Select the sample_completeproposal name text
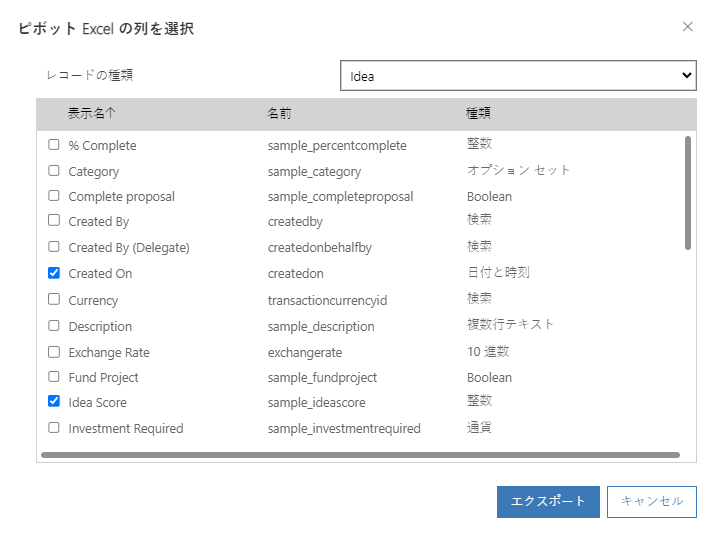The image size is (716, 536). tap(340, 197)
